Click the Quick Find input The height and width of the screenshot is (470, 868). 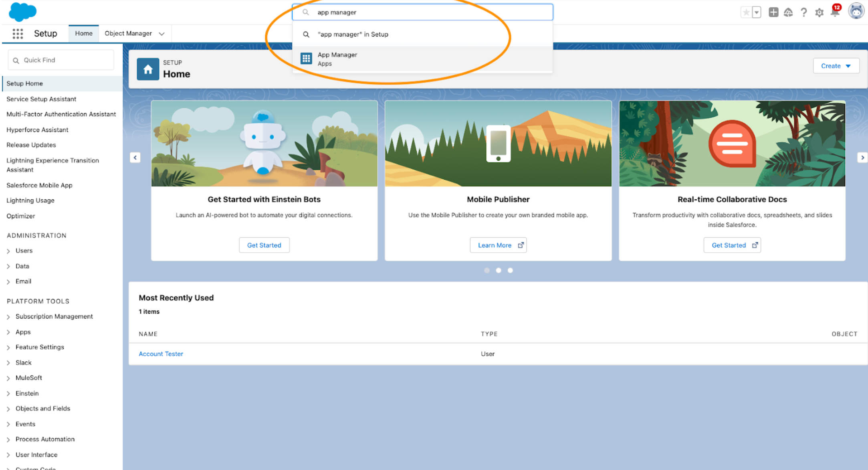[61, 60]
